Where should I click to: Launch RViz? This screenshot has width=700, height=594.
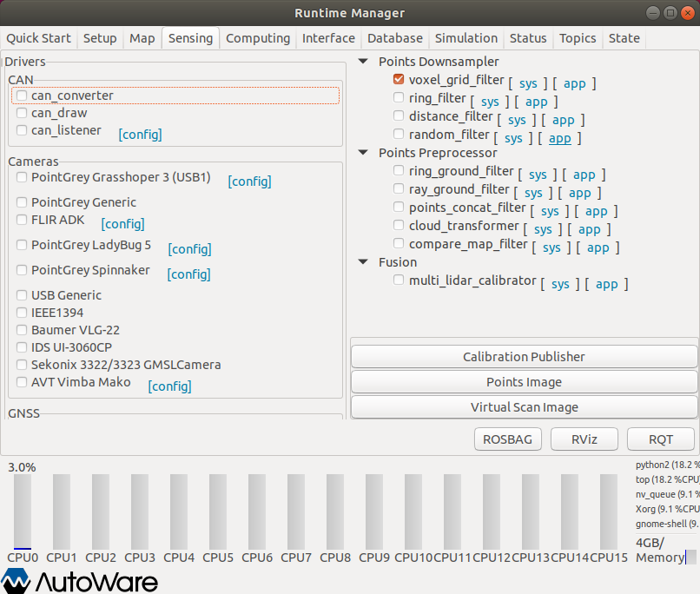[584, 439]
